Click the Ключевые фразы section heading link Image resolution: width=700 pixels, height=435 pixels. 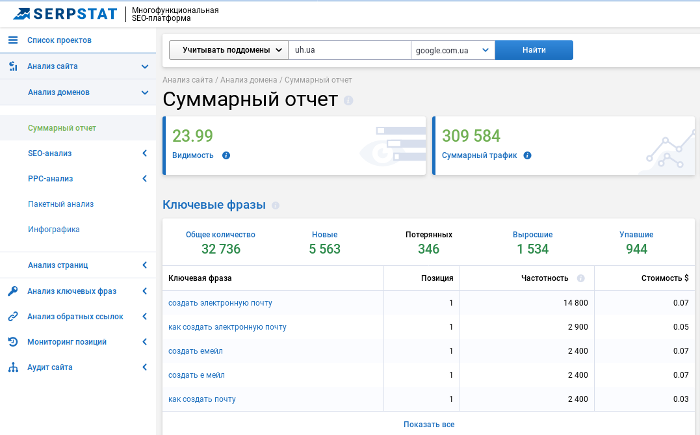214,205
